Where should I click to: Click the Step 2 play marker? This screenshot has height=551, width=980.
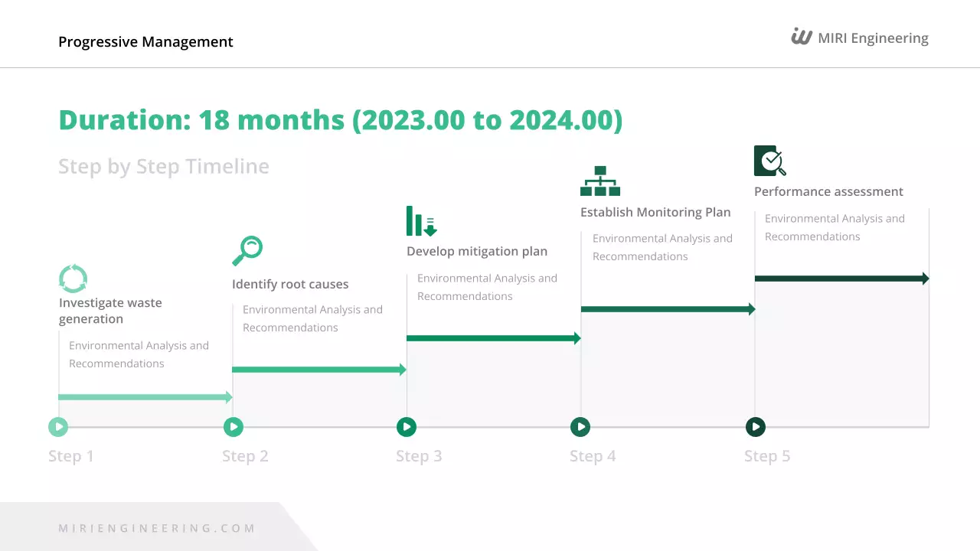(x=234, y=427)
